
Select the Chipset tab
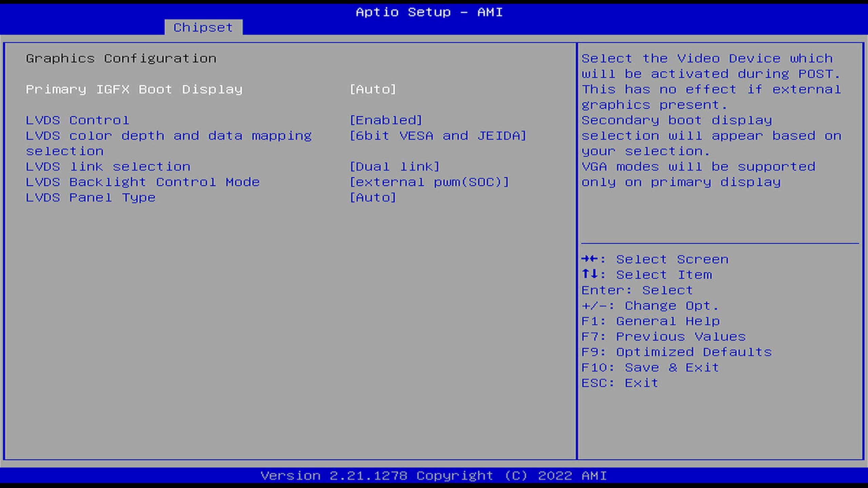[203, 27]
